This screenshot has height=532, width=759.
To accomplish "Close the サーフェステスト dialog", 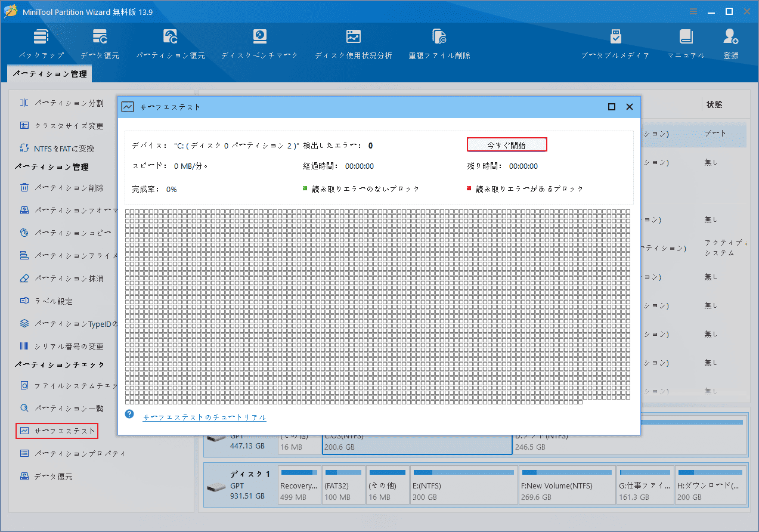I will 629,107.
